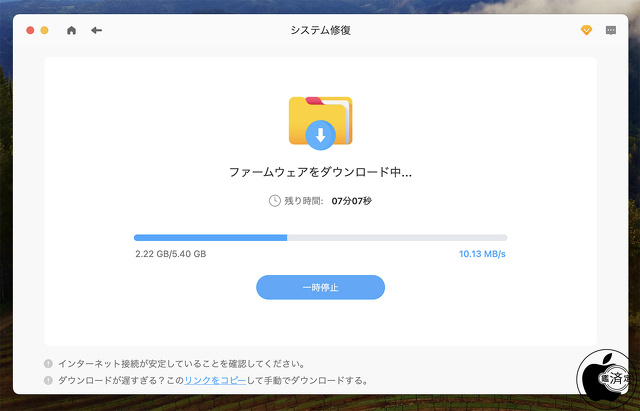The height and width of the screenshot is (411, 640).
Task: Minimize window with the yellow button
Action: pyautogui.click(x=44, y=30)
